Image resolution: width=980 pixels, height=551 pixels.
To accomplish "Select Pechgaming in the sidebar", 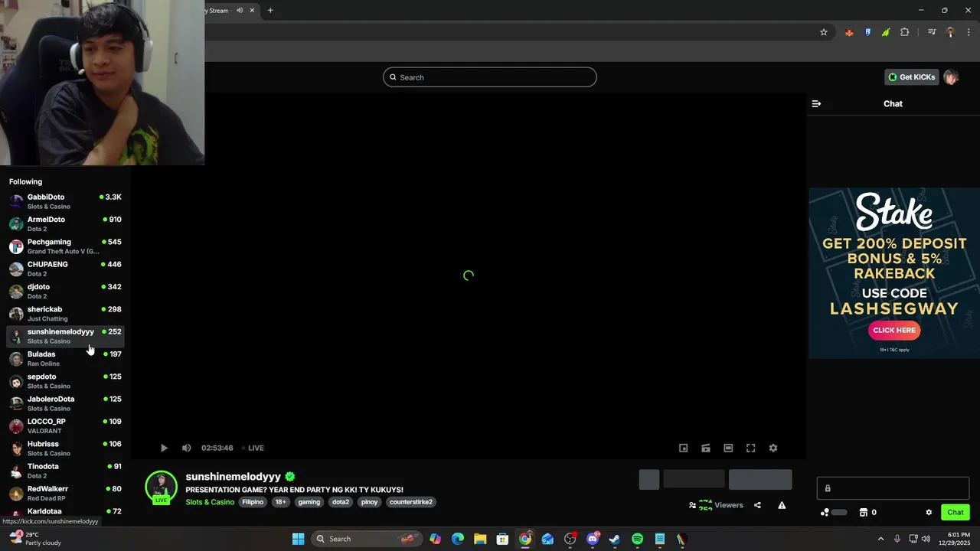I will point(66,246).
